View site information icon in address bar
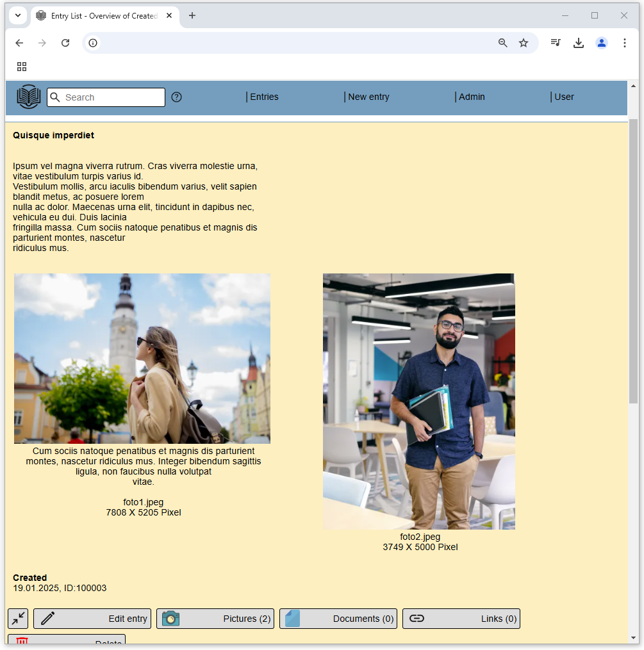644x650 pixels. pyautogui.click(x=93, y=43)
